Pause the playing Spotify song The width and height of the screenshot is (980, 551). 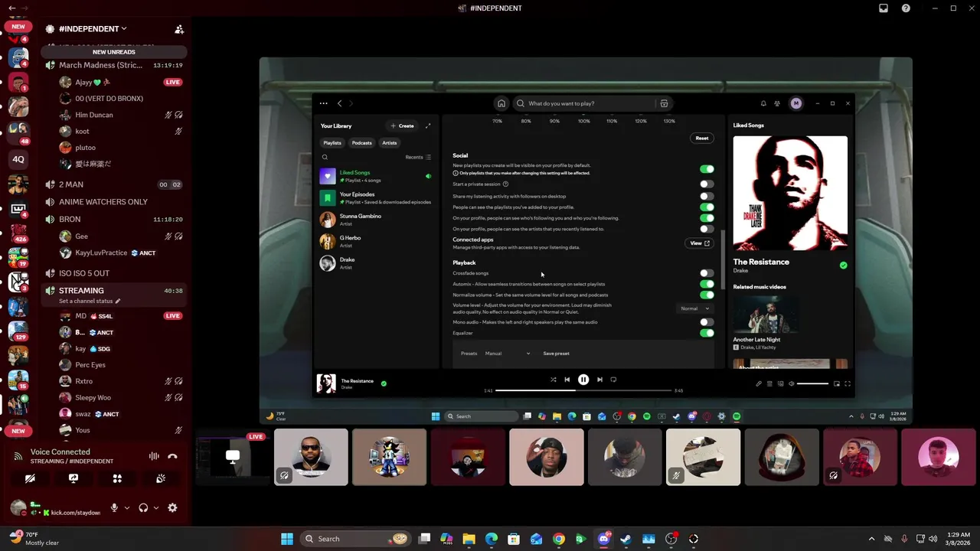click(583, 380)
